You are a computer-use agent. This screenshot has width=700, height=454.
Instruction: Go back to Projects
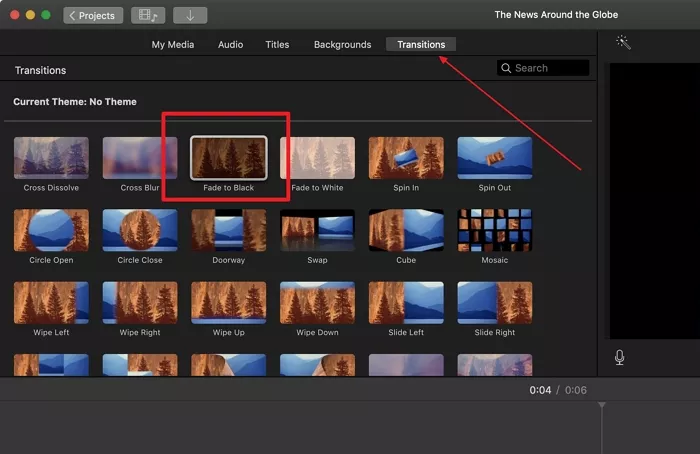93,16
